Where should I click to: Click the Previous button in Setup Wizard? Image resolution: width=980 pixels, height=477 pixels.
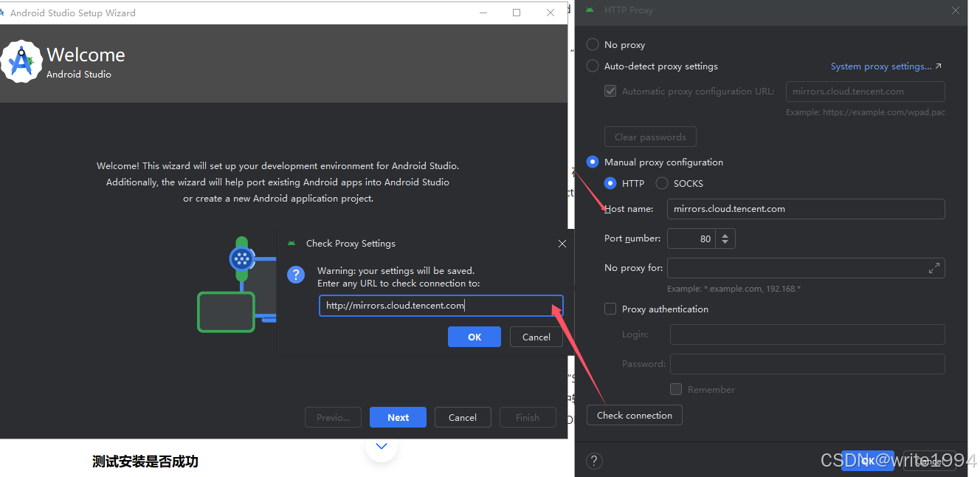click(x=333, y=417)
